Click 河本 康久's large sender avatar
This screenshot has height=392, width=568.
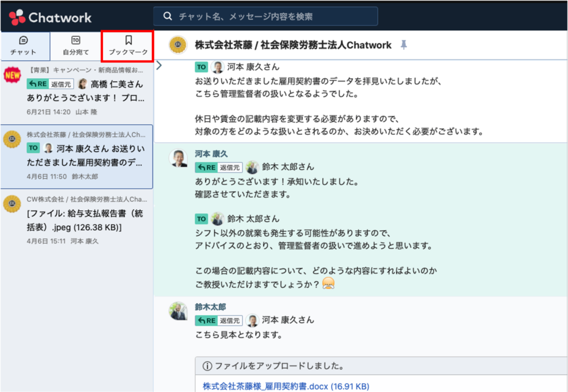pos(178,159)
